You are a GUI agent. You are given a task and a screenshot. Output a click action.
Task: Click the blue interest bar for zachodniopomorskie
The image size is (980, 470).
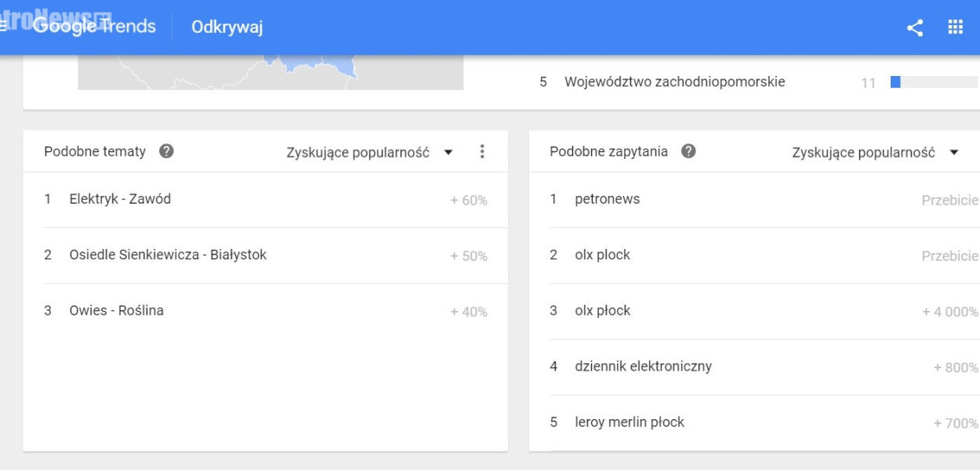coord(895,81)
